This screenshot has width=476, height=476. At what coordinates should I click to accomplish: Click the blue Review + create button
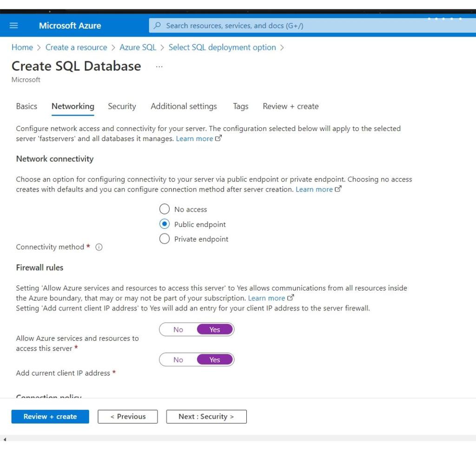50,416
